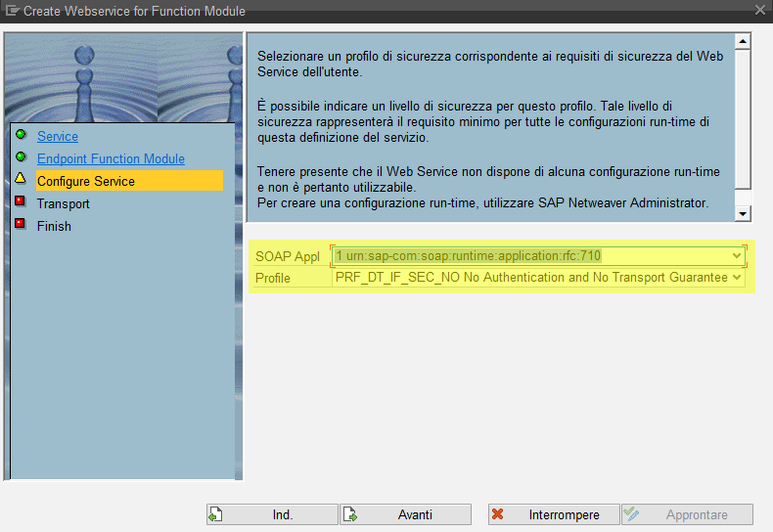
Task: Click the scroll up arrow of help text
Action: 743,41
